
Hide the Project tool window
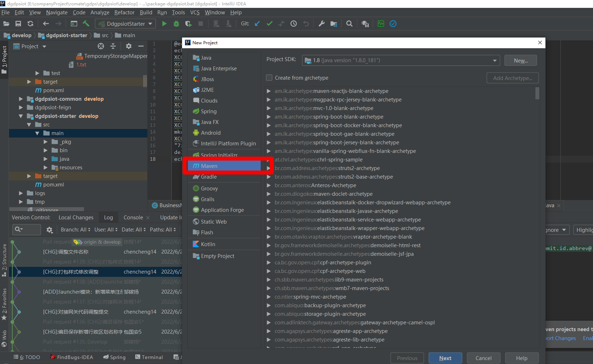[141, 46]
